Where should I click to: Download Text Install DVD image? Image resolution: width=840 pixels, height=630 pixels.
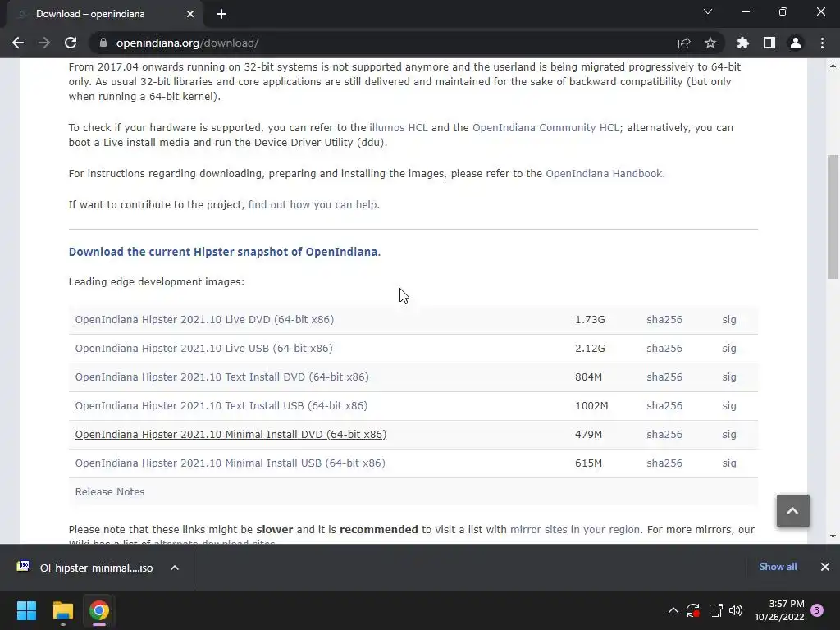coord(221,377)
